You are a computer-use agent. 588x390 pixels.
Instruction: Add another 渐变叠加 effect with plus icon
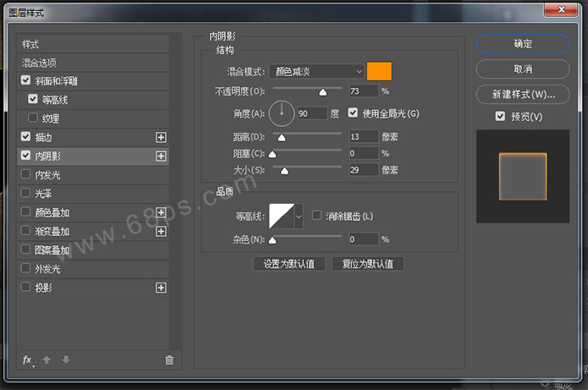click(161, 231)
